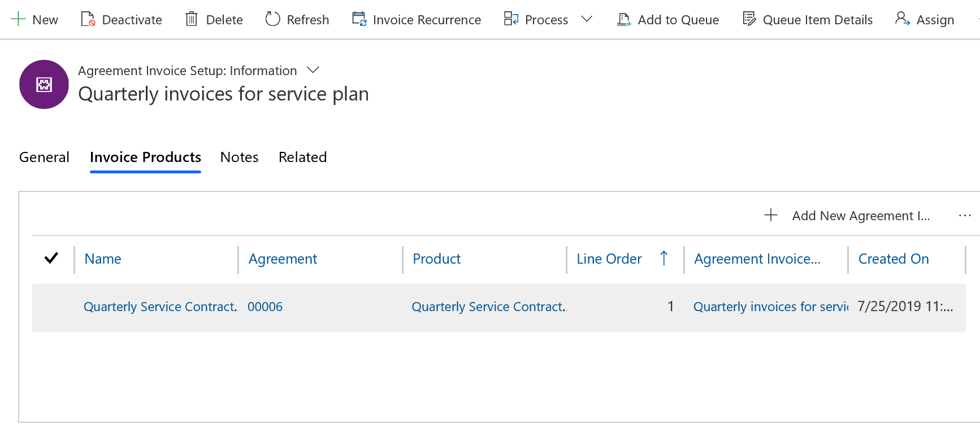Click the Add to Queue icon
The height and width of the screenshot is (437, 980).
[624, 19]
